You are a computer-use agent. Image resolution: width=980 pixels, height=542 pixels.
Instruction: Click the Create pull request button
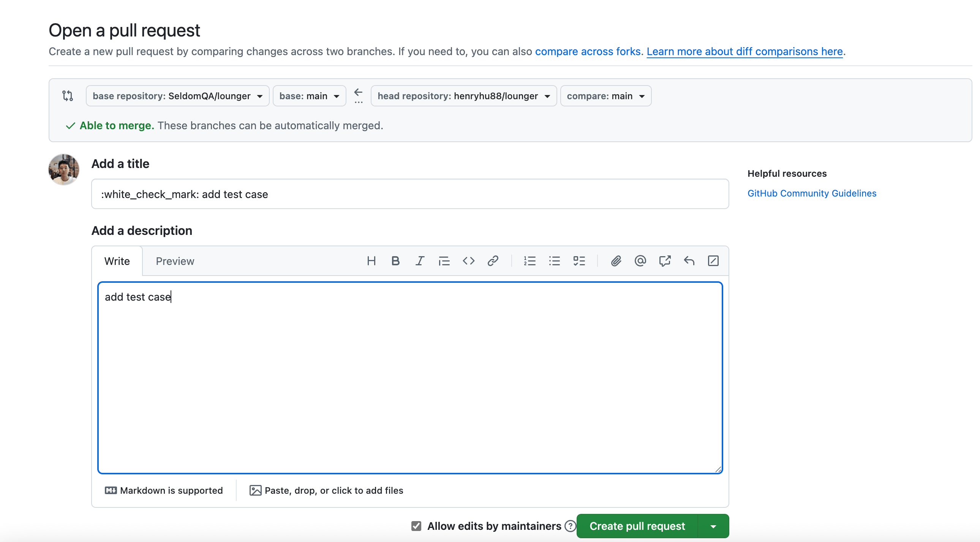(637, 526)
